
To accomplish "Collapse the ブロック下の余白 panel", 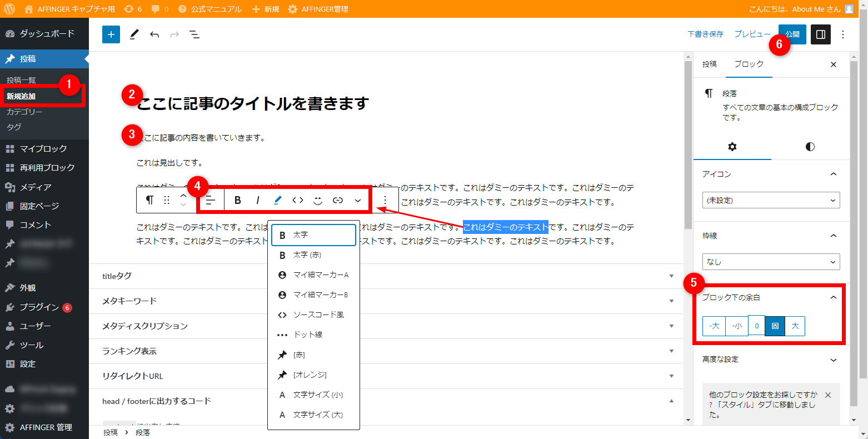I will [771, 297].
